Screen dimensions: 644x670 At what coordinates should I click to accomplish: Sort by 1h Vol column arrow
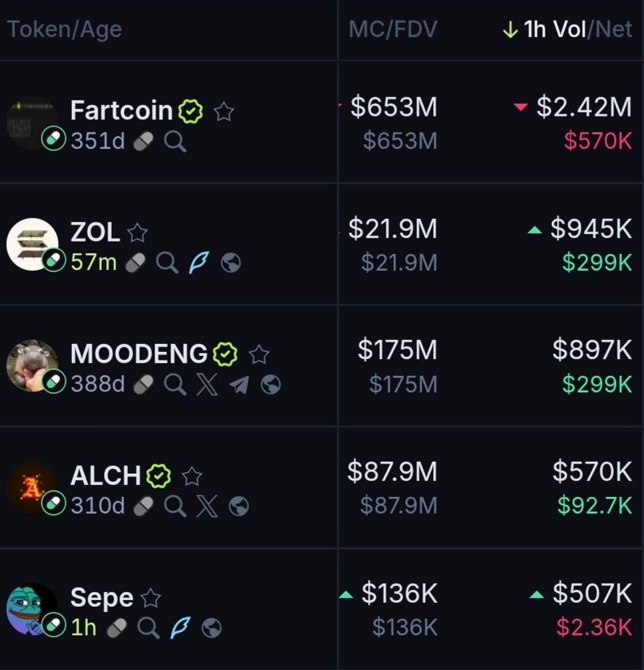[x=510, y=30]
